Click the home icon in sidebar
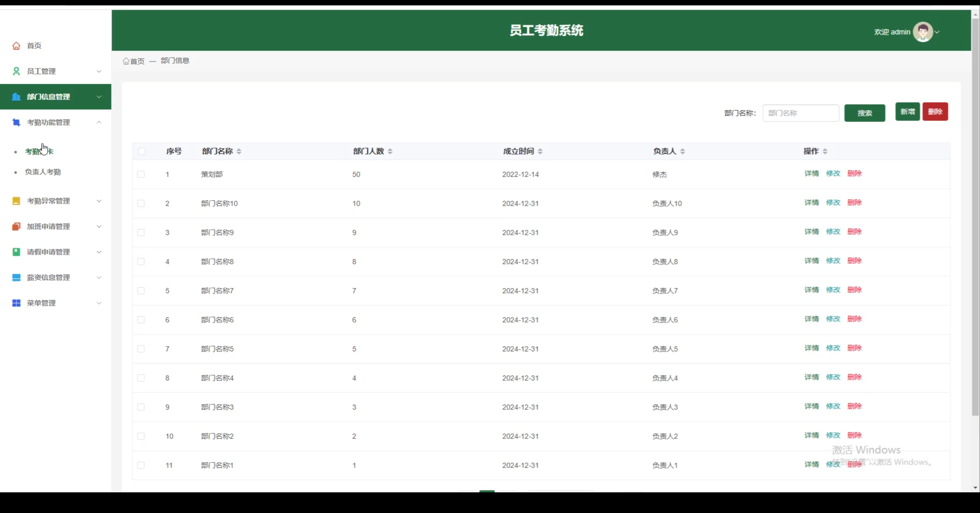The width and height of the screenshot is (980, 513). tap(16, 46)
